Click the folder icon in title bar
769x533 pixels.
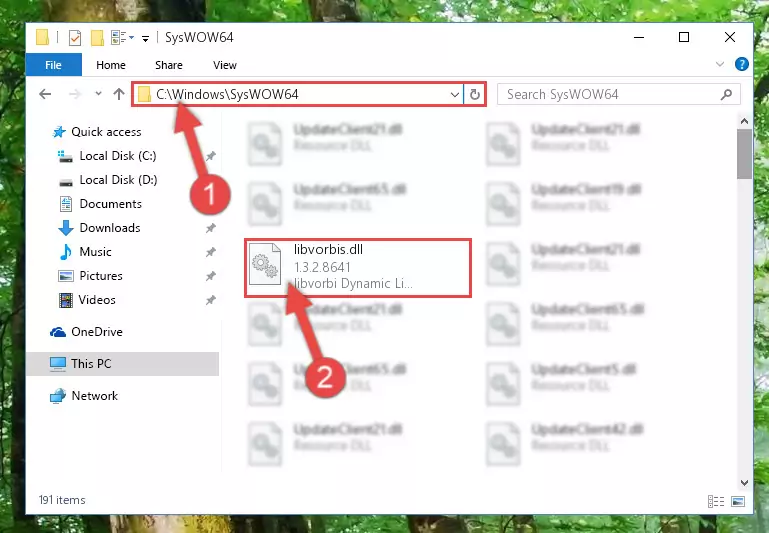coord(42,37)
